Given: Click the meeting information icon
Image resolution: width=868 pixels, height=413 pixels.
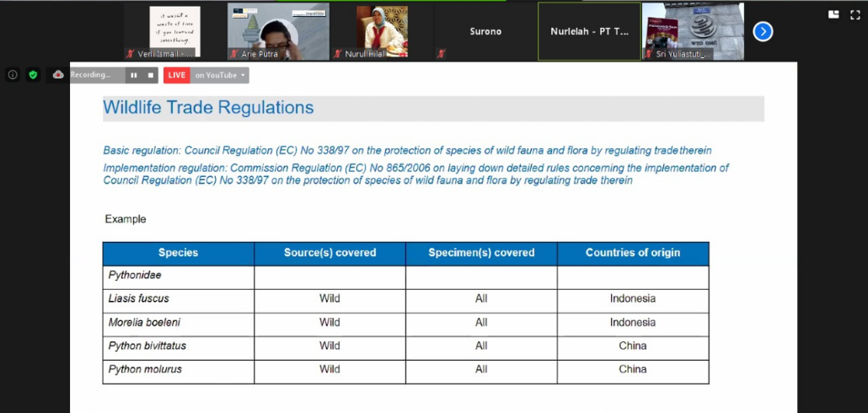Looking at the screenshot, I should [13, 75].
